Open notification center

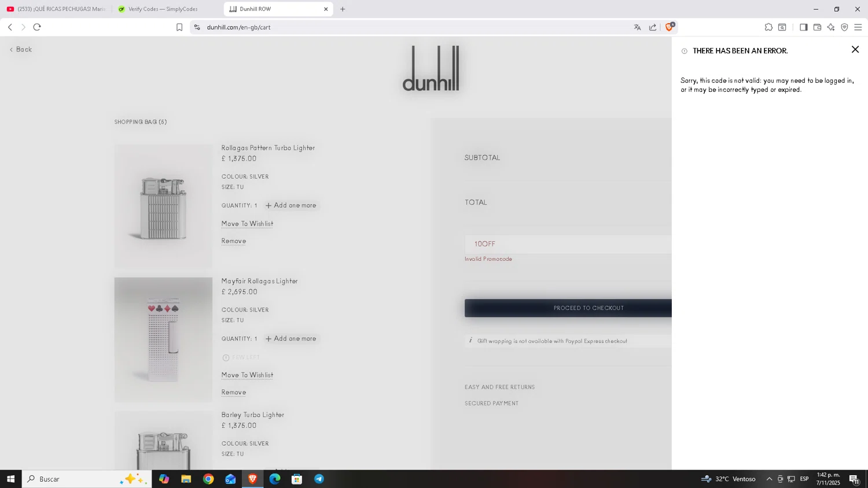tap(854, 479)
